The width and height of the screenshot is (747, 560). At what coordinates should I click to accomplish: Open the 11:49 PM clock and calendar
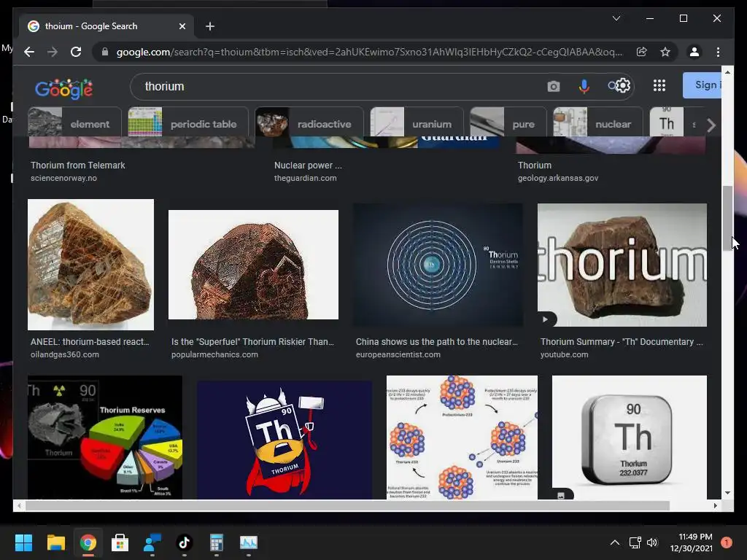coord(692,542)
